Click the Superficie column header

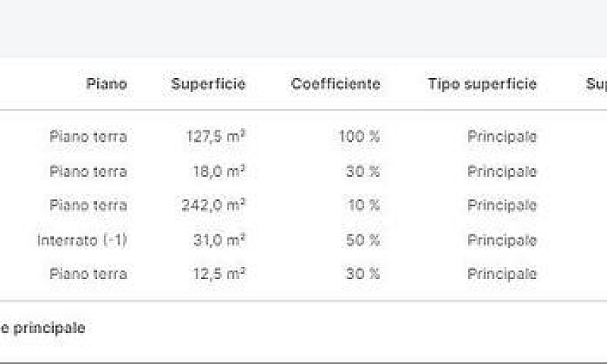tap(208, 84)
